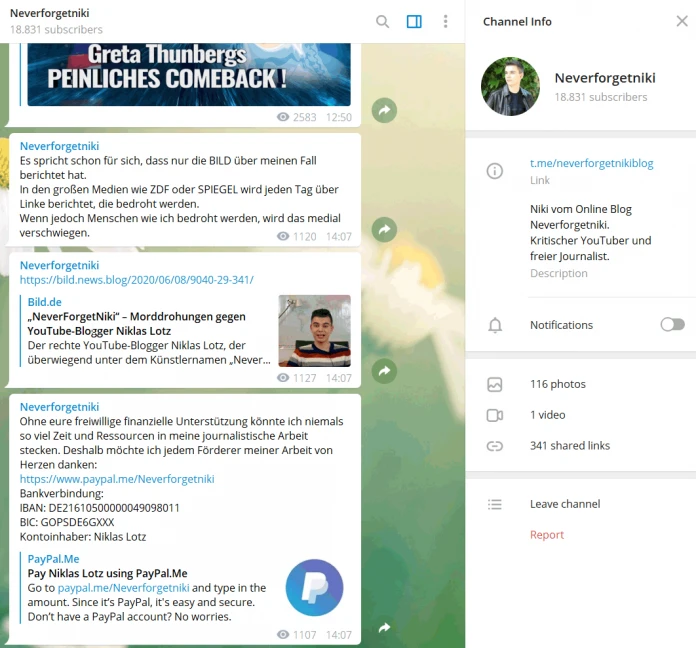The width and height of the screenshot is (696, 648).
Task: Open the t.me/neverforgetnikiblog link
Action: [x=591, y=163]
